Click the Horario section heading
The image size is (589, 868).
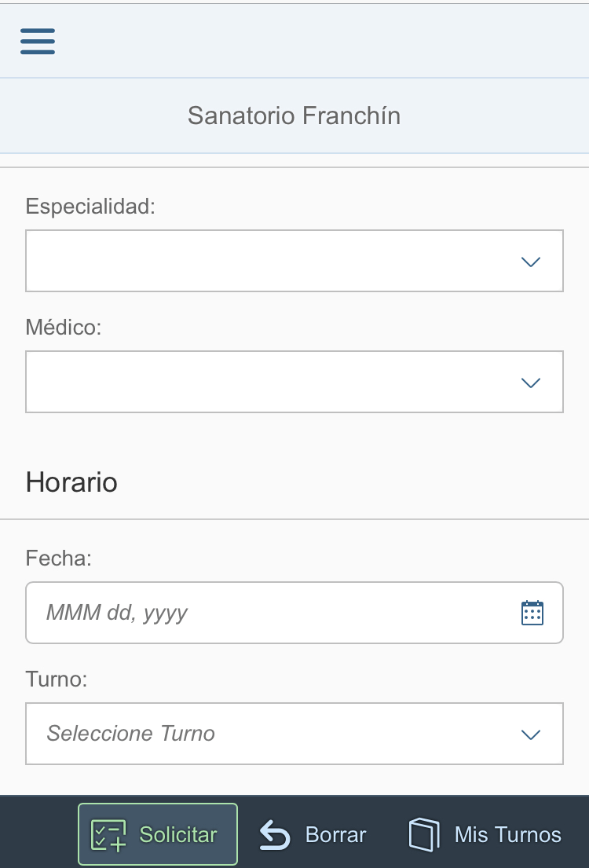point(71,482)
